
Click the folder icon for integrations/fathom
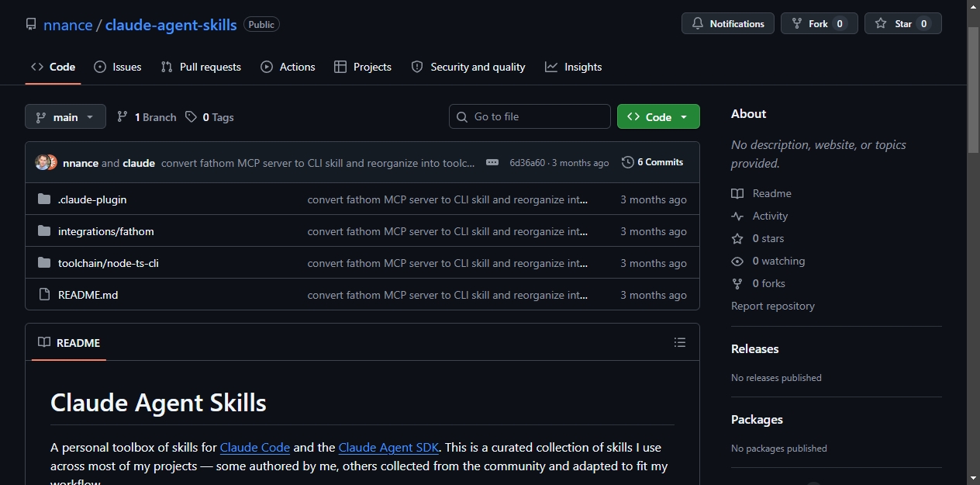click(x=44, y=231)
